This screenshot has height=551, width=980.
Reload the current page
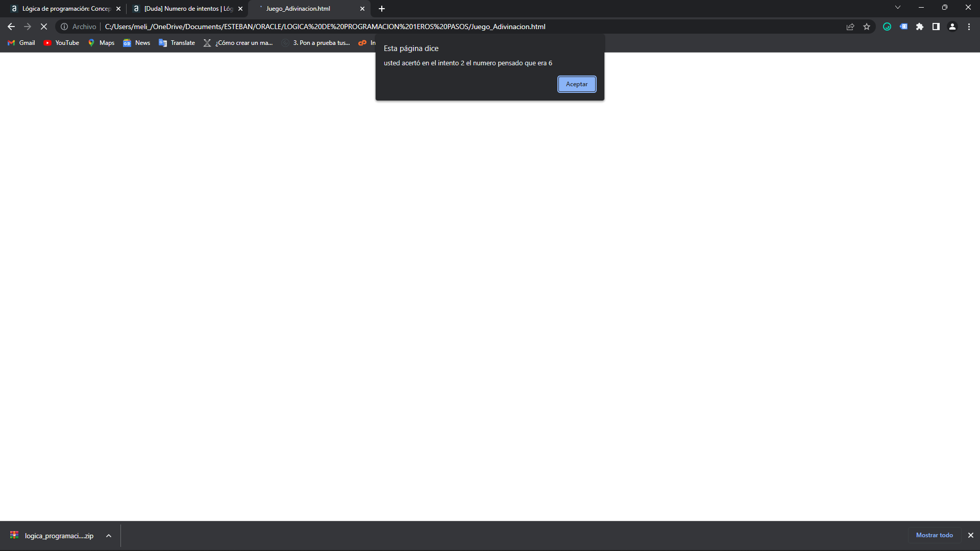point(43,26)
